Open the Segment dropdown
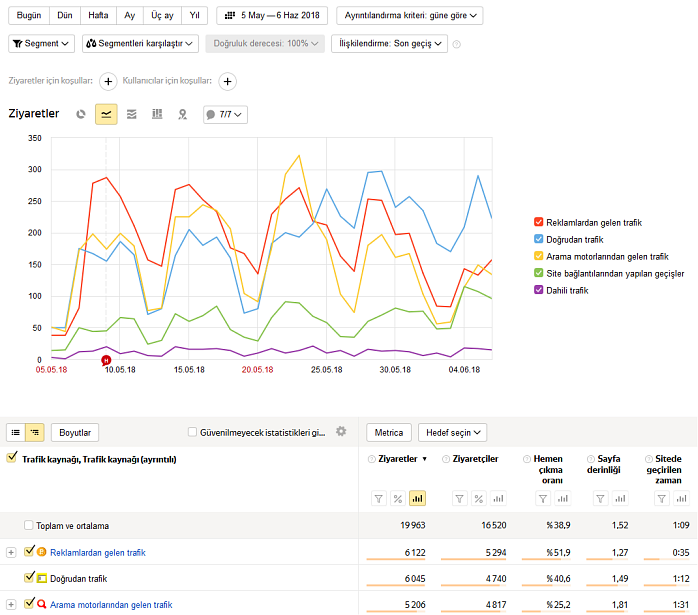The width and height of the screenshot is (698, 615). [x=41, y=44]
